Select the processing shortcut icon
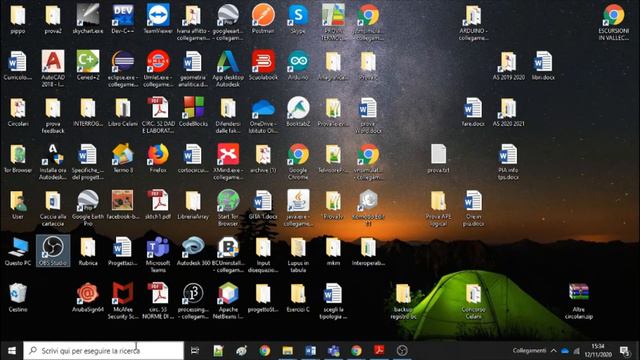The image size is (640, 360). 193,301
